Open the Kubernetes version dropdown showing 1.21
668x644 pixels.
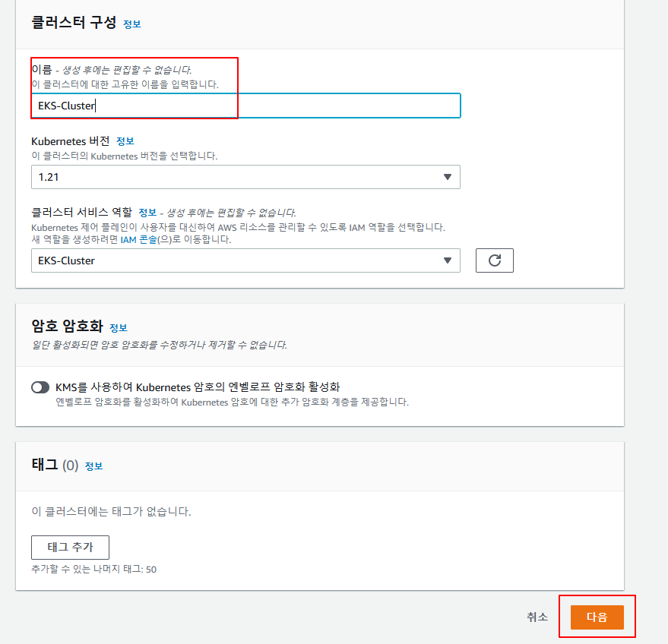[245, 177]
